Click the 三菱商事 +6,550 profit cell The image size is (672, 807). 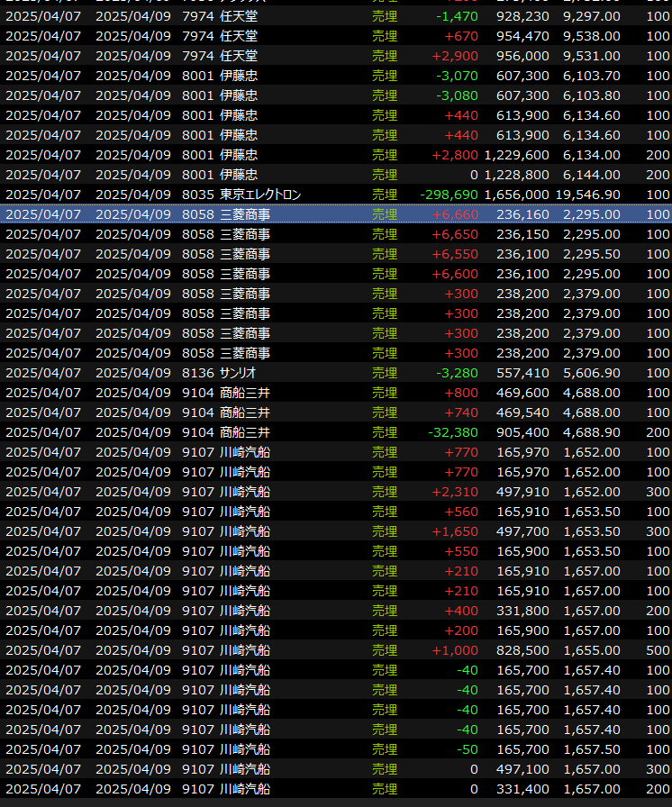coord(455,254)
